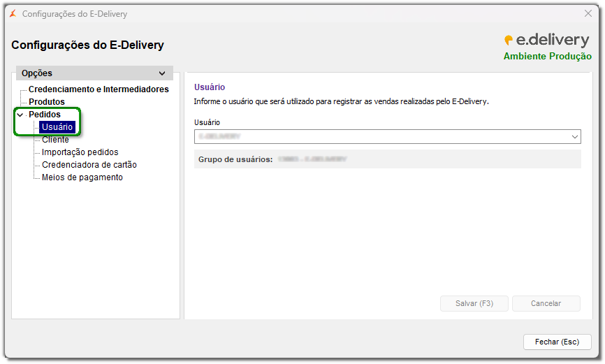Open Credenciamento e Intermediadores section
Viewport: 605px width, 364px height.
[99, 89]
